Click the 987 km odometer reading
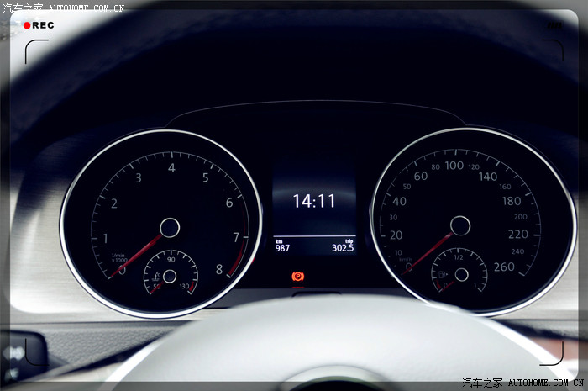The width and height of the screenshot is (588, 391). [x=282, y=248]
